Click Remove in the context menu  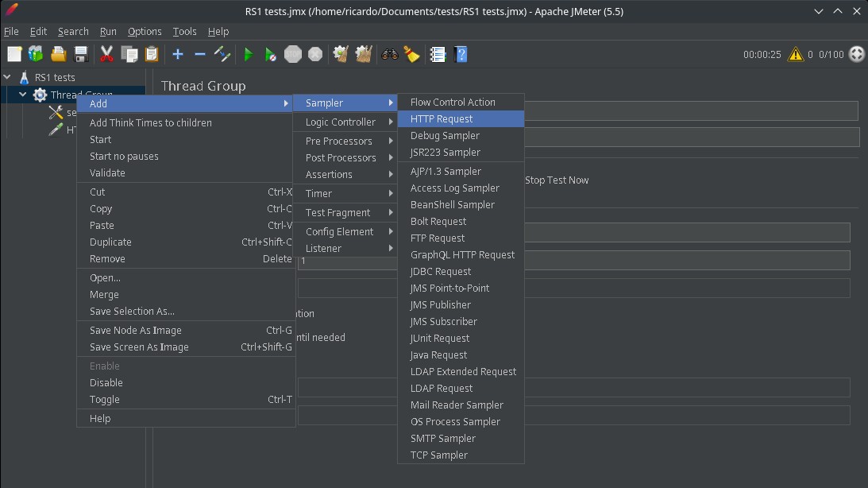[186, 258]
